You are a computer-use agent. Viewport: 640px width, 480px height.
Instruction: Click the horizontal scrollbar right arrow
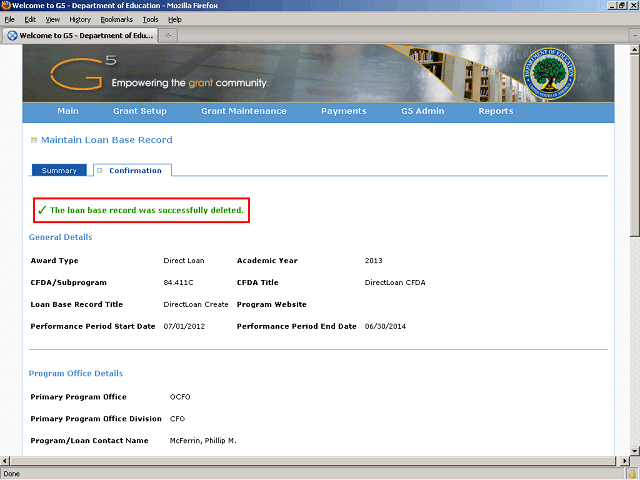[624, 461]
